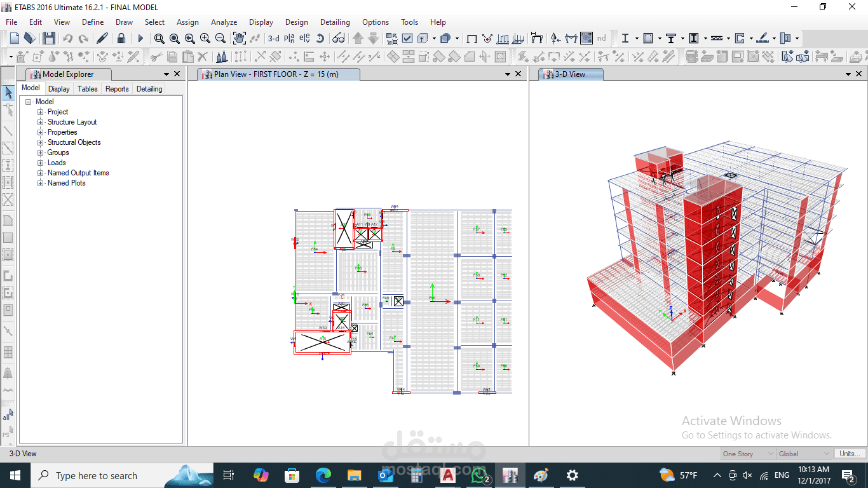The height and width of the screenshot is (488, 868).
Task: Click the Run Analysis play icon
Action: (x=140, y=38)
